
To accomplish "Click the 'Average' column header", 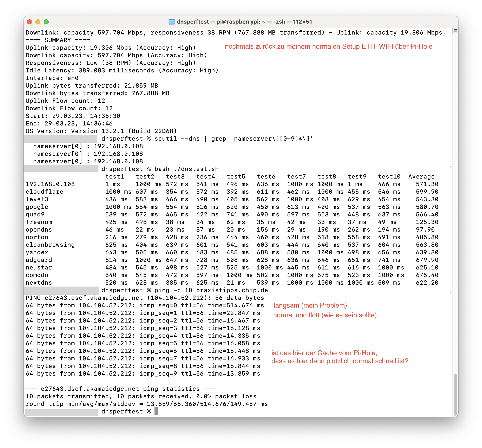I will 421,176.
